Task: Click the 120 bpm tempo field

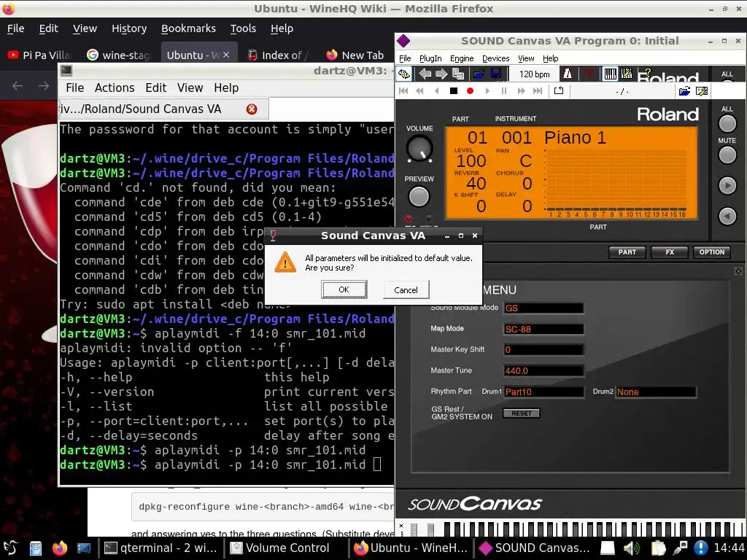Action: pos(534,74)
